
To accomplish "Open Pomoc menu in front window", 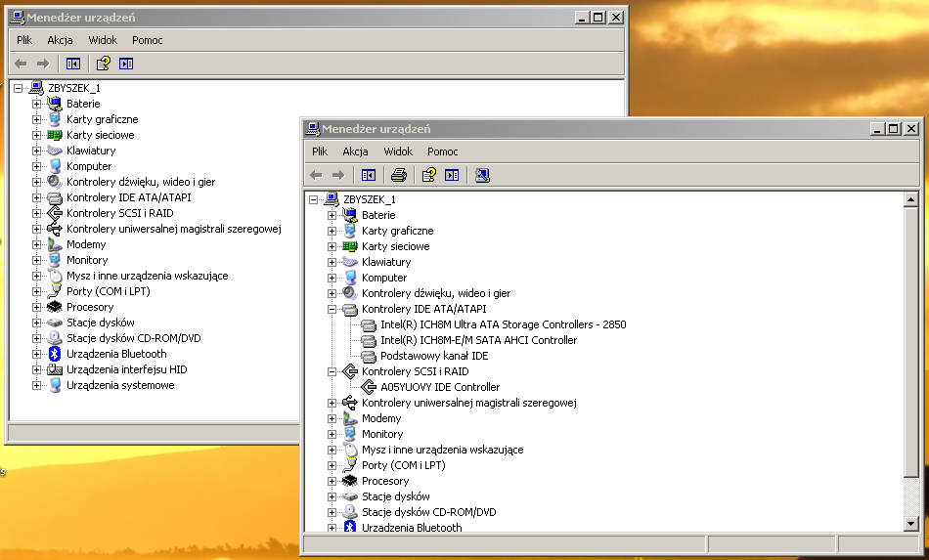I will (x=443, y=151).
